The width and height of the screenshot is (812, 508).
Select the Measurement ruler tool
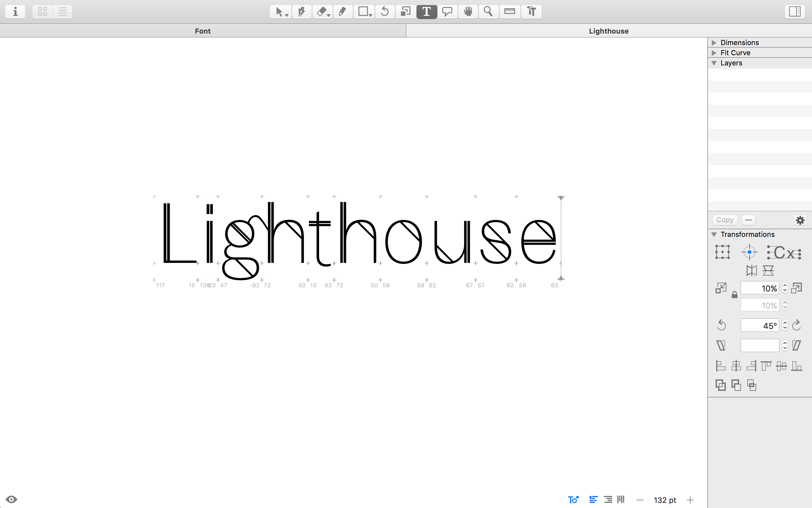[510, 12]
